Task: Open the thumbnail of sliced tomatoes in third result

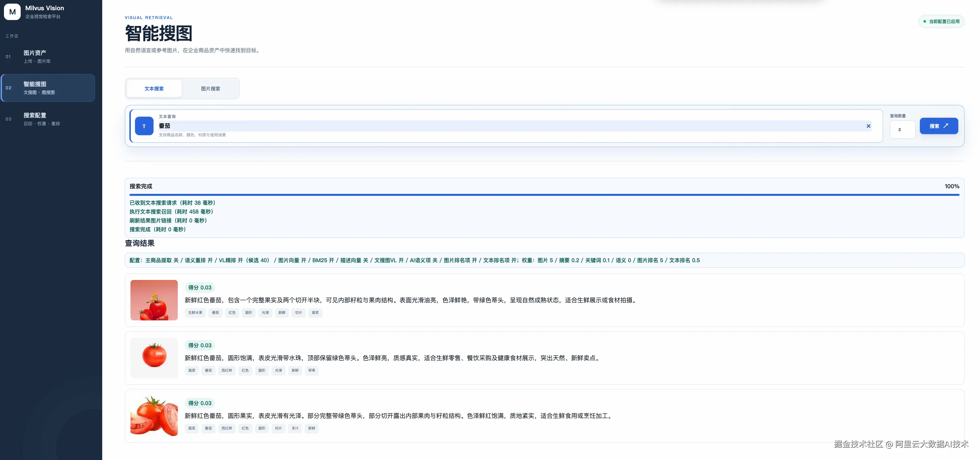Action: [154, 416]
